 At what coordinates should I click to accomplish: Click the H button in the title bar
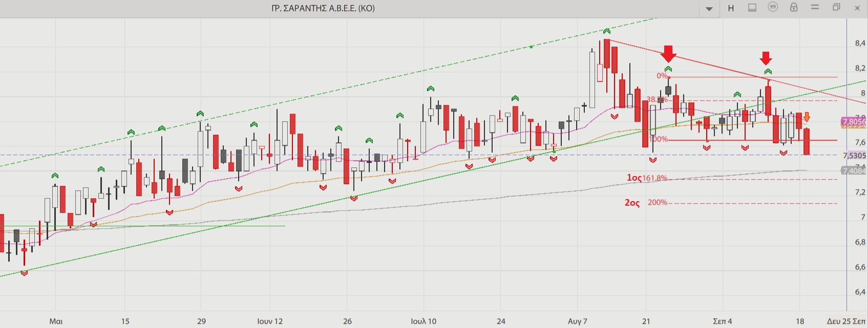pos(731,8)
